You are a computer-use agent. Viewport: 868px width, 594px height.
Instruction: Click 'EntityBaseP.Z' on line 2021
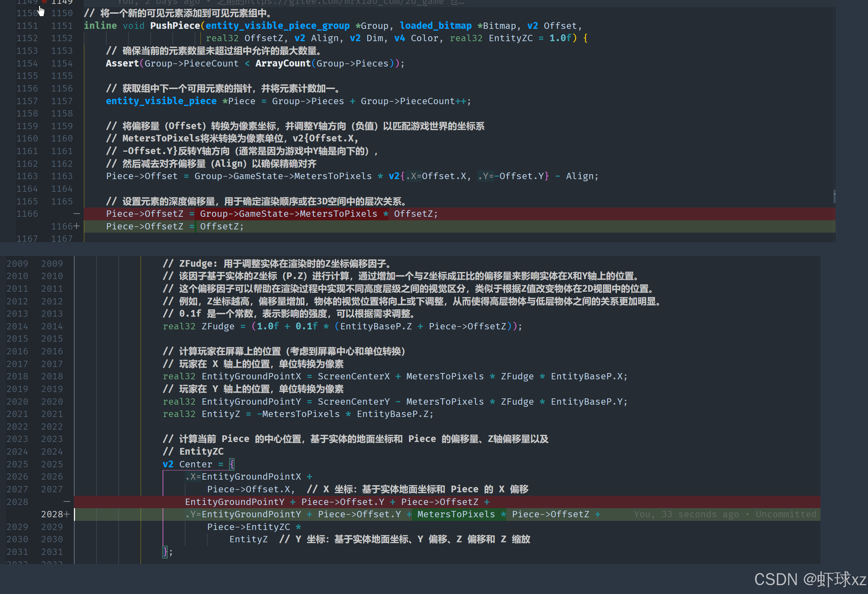click(392, 414)
